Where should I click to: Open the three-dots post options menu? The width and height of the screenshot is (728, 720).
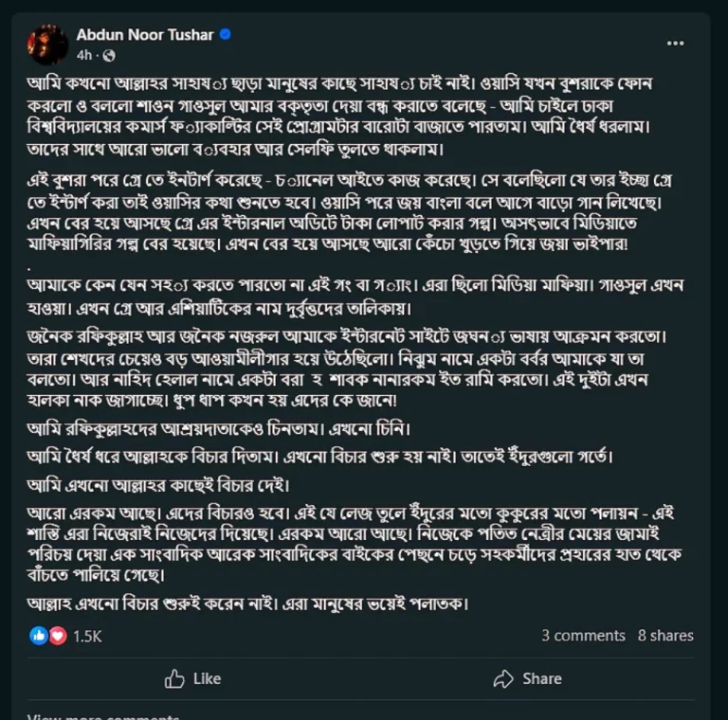(675, 44)
